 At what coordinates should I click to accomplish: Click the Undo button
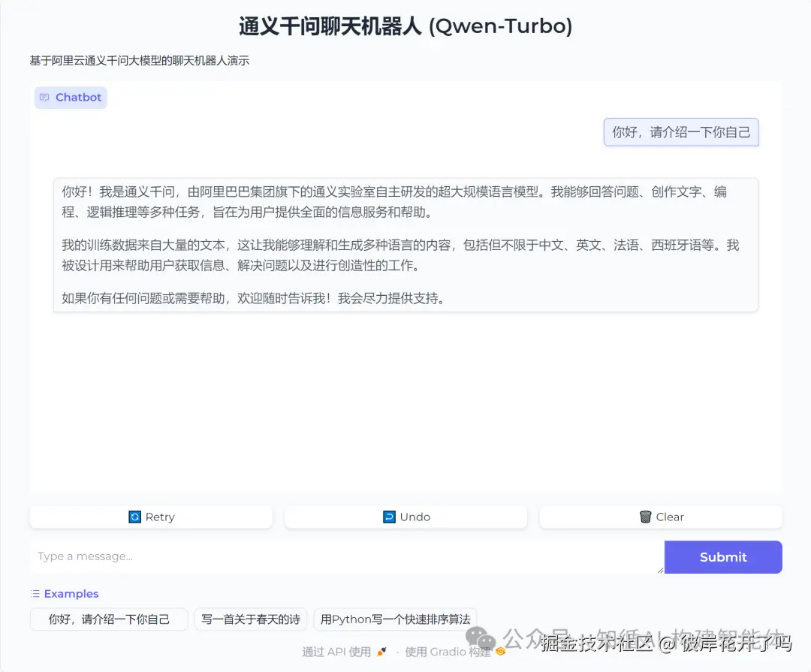tap(406, 517)
